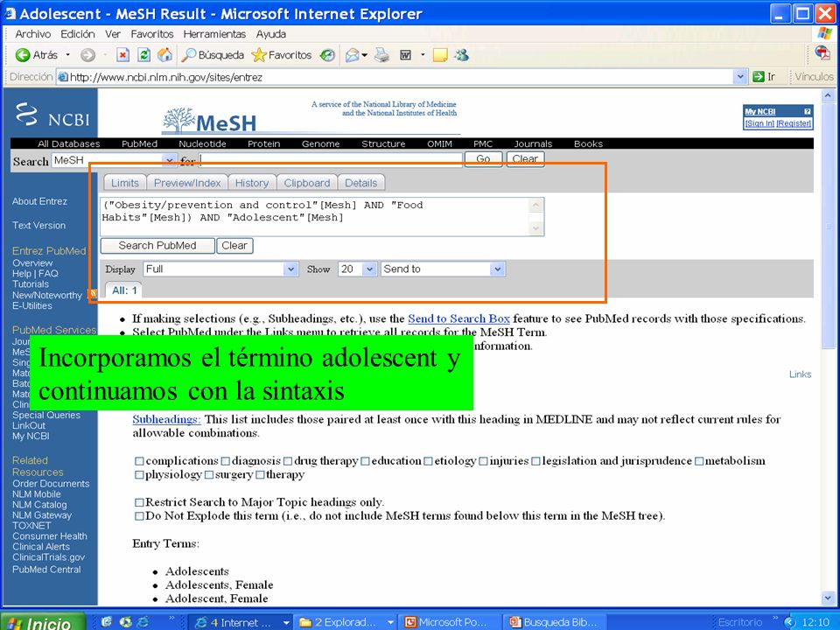Screen dimensions: 840x630
Task: Open the Atrás history dropdown arrow
Action: [68, 54]
